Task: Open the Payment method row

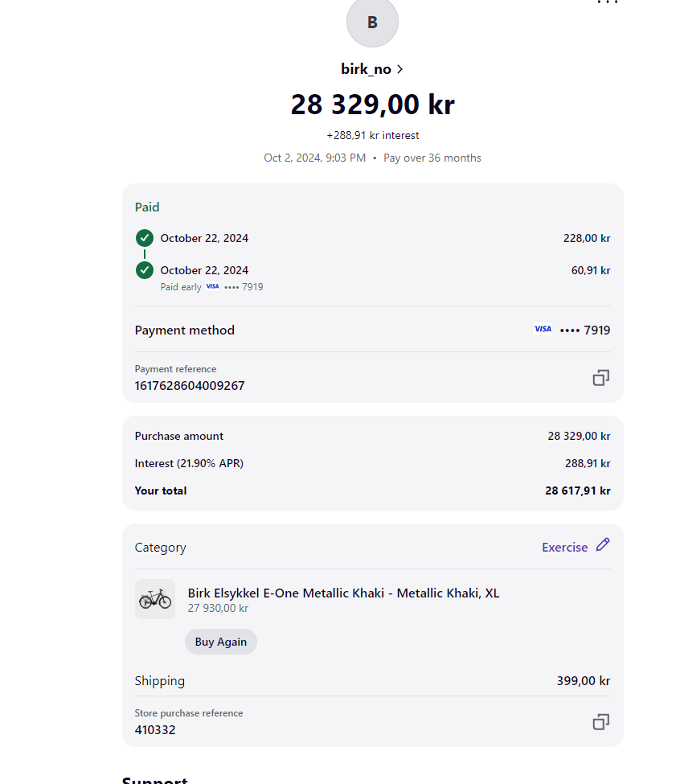Action: (372, 330)
